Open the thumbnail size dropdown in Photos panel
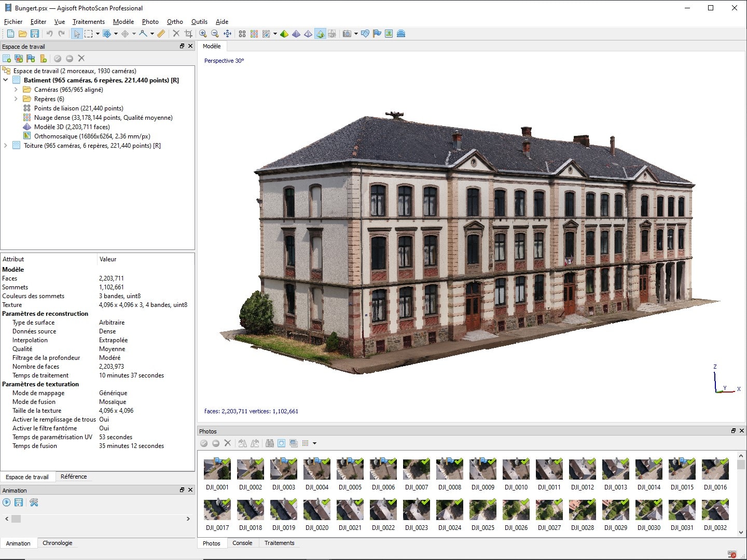747x560 pixels. coord(313,443)
